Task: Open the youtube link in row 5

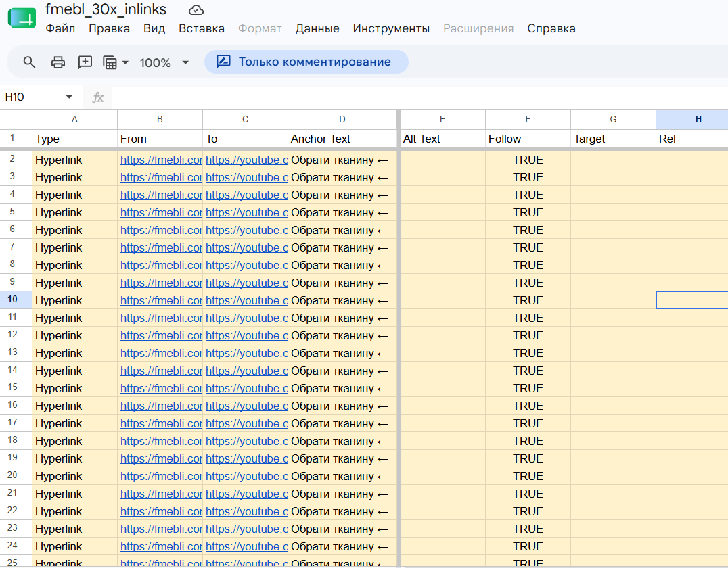Action: click(246, 212)
